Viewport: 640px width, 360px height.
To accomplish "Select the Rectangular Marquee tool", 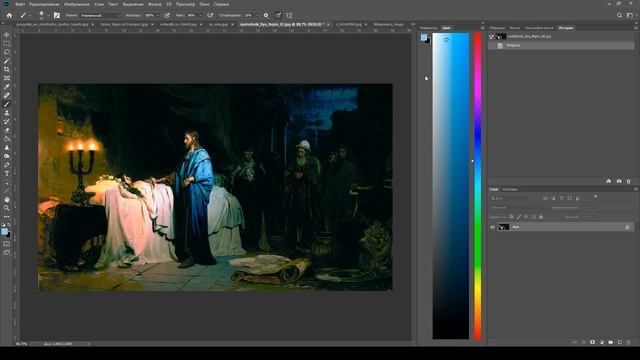I will (7, 44).
